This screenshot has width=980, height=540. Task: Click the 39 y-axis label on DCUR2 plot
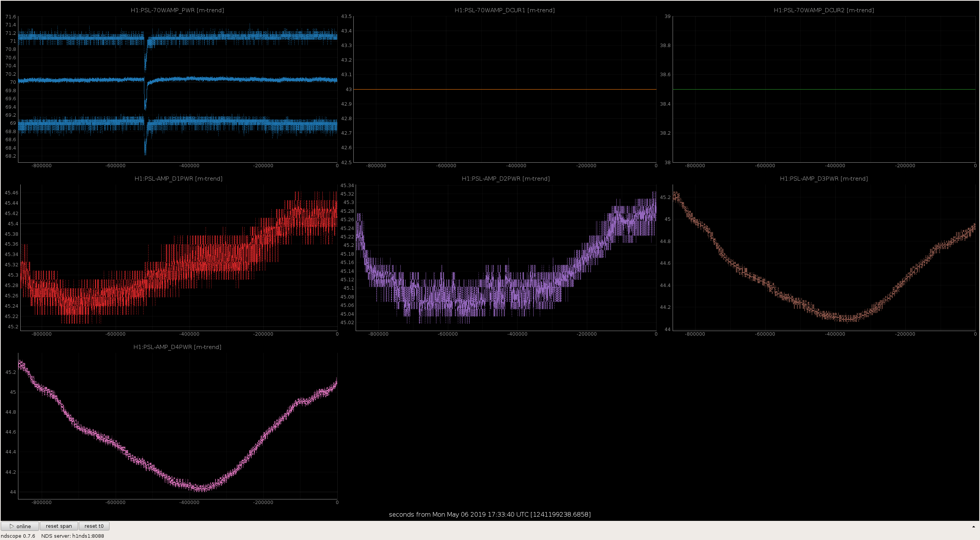click(668, 16)
